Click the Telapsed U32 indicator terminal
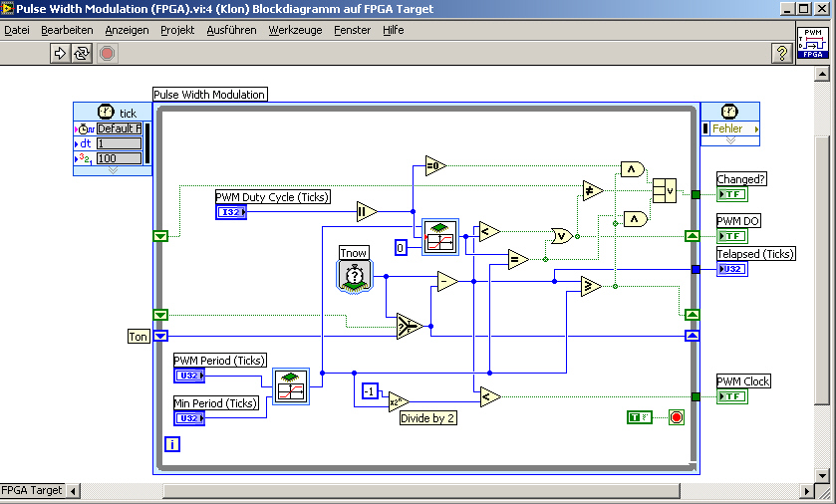 732,269
